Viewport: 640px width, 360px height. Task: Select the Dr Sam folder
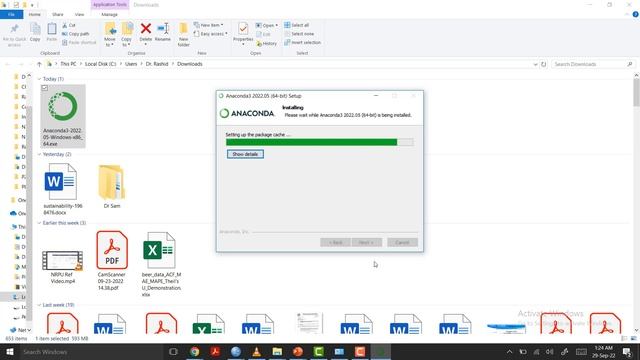coord(112,187)
